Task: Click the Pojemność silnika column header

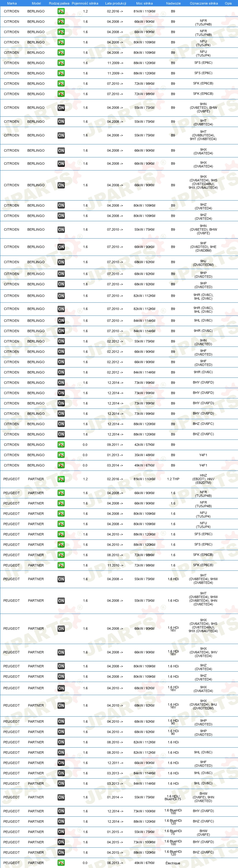Action: coord(85,3)
